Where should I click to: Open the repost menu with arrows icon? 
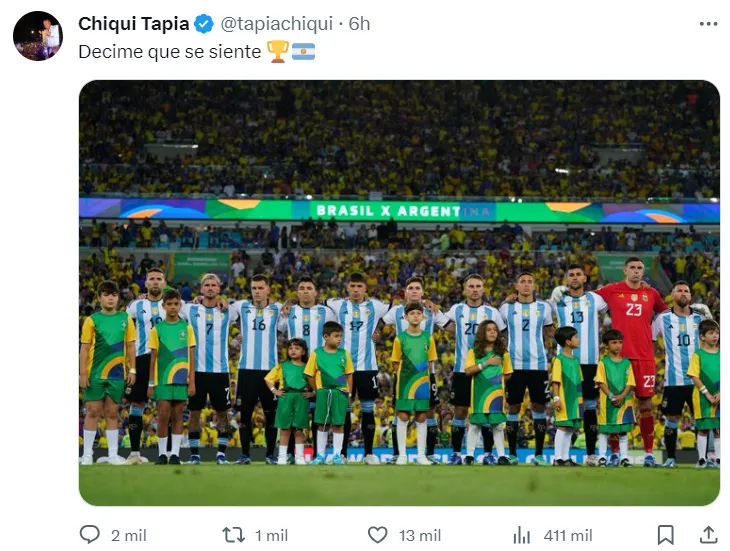point(233,535)
